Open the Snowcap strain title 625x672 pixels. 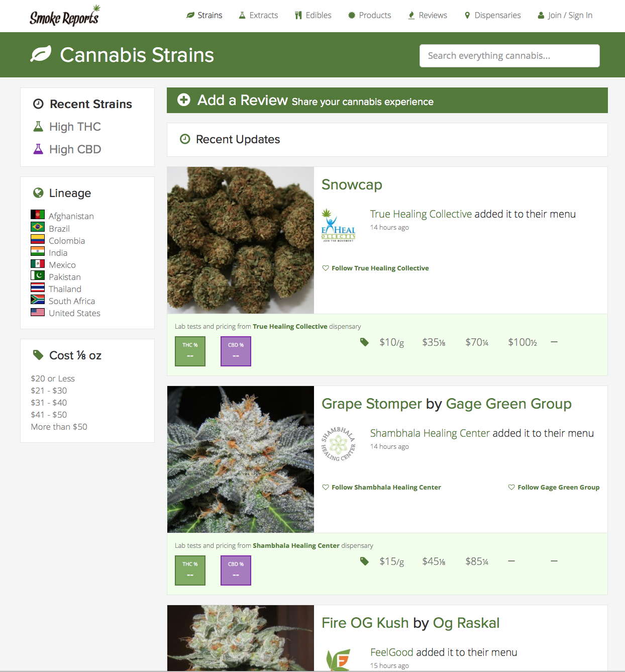pyautogui.click(x=352, y=185)
